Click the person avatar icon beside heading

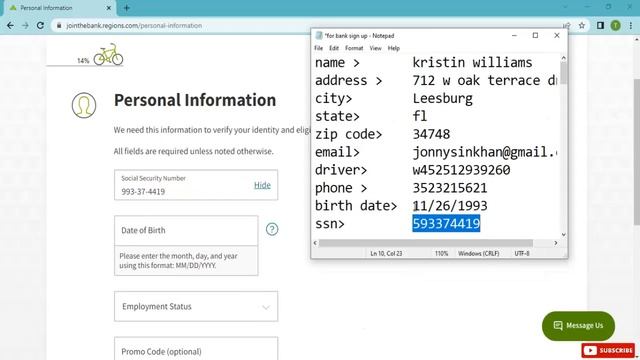(x=84, y=105)
